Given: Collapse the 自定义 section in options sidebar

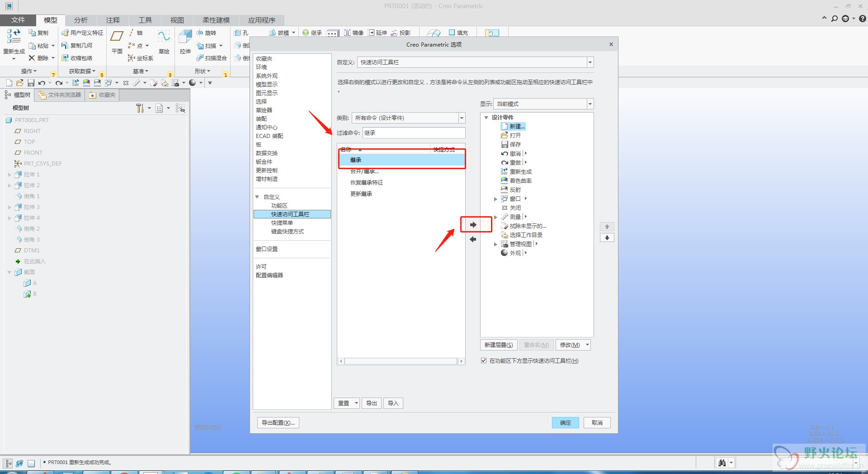Looking at the screenshot, I should click(x=257, y=197).
